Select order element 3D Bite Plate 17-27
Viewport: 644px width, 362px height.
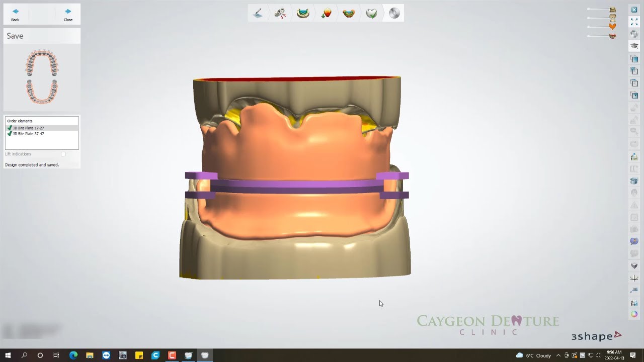pyautogui.click(x=42, y=128)
